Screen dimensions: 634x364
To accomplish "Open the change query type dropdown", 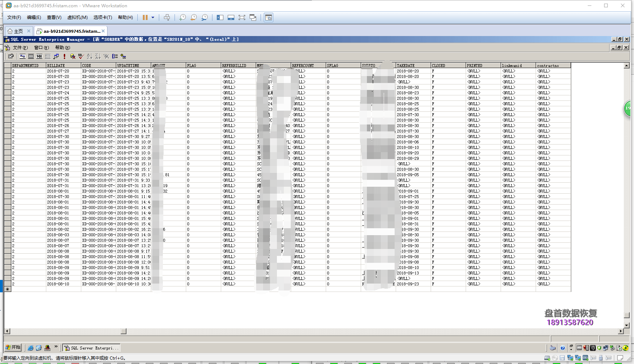I will tap(56, 56).
